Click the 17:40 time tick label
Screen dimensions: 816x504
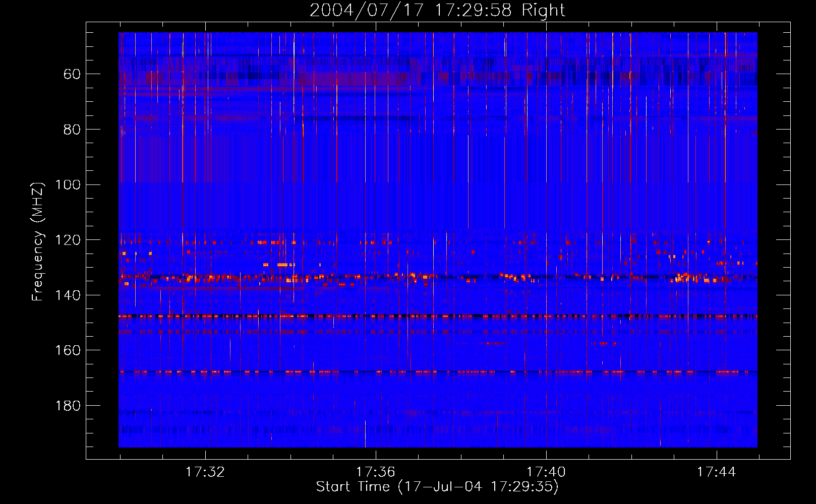(546, 472)
